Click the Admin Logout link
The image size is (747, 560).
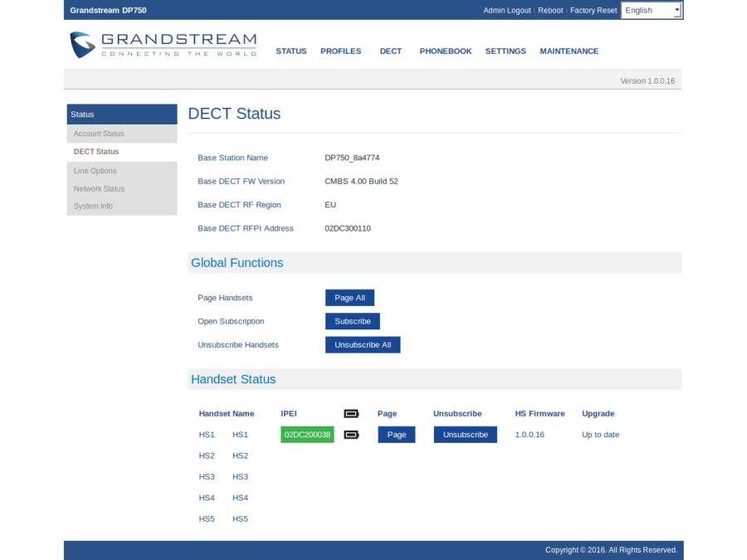click(506, 11)
